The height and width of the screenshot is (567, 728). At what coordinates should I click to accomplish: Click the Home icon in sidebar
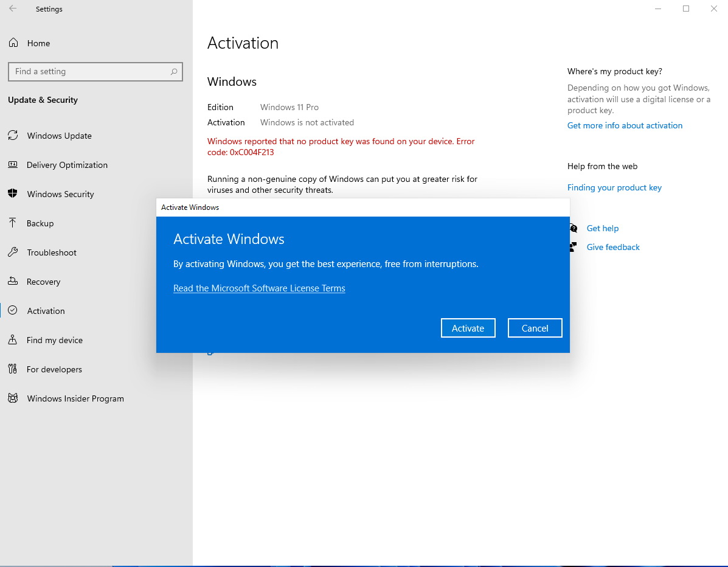(x=13, y=43)
